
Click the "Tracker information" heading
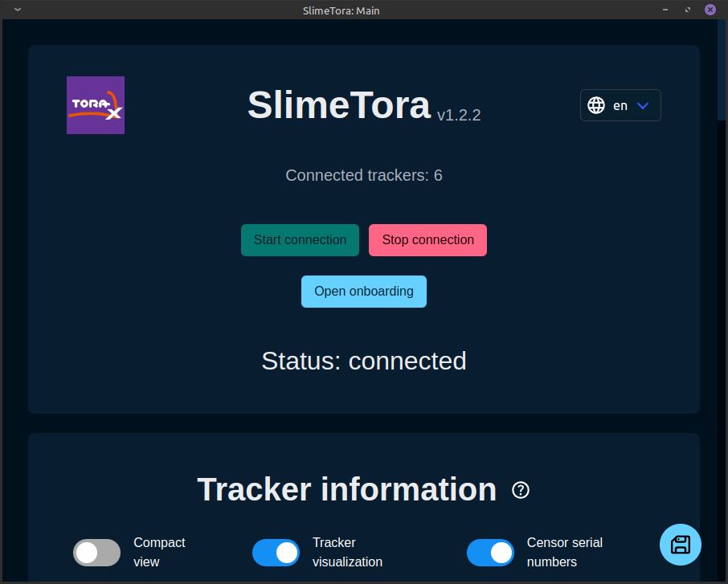(347, 489)
